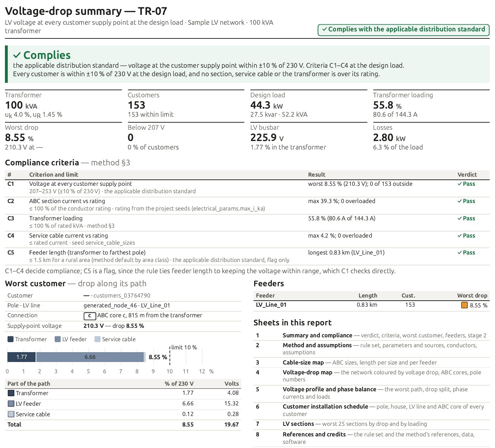Click the dashed 'limit 10 %' chart marker
The width and height of the screenshot is (495, 448).
(170, 355)
